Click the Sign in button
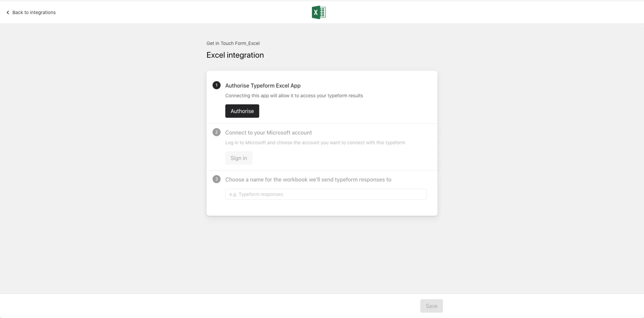644x318 pixels. (x=239, y=158)
